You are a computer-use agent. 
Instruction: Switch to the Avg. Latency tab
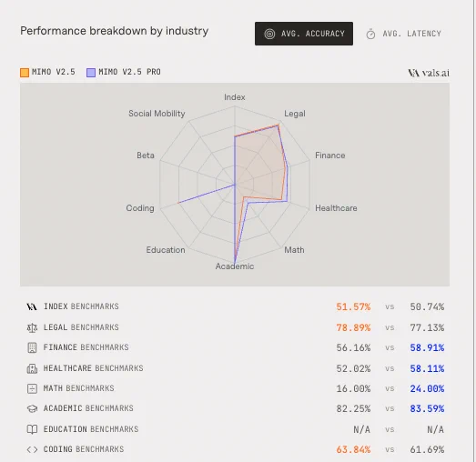point(404,34)
